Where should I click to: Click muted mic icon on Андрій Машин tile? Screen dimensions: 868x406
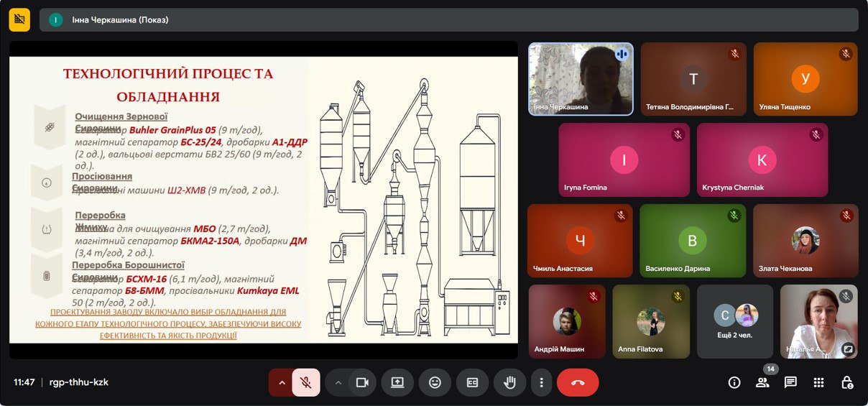click(594, 296)
